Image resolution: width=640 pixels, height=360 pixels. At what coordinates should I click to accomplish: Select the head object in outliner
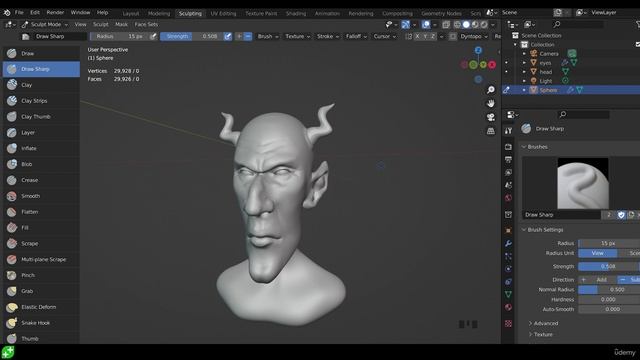pyautogui.click(x=545, y=72)
